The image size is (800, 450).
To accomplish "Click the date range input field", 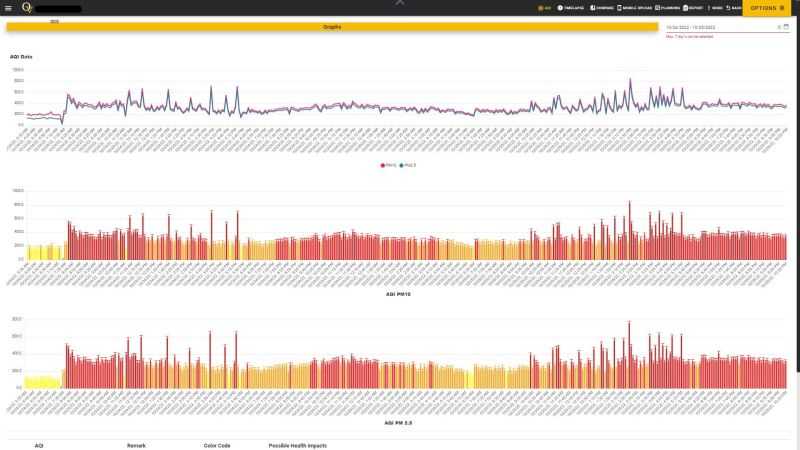I will (715, 27).
